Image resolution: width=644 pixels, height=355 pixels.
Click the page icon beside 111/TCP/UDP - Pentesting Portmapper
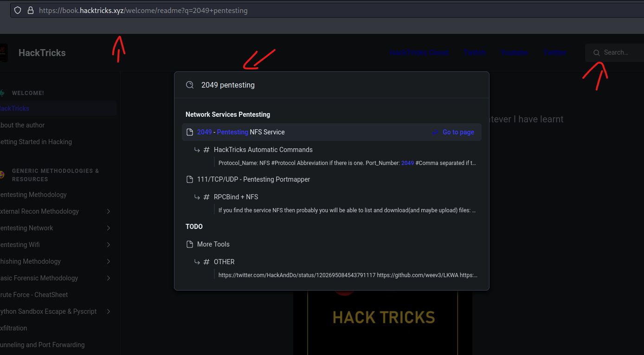189,179
